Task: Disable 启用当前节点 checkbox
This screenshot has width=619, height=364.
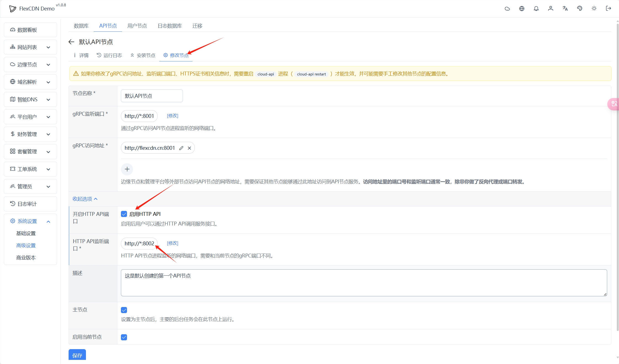Action: coord(124,337)
